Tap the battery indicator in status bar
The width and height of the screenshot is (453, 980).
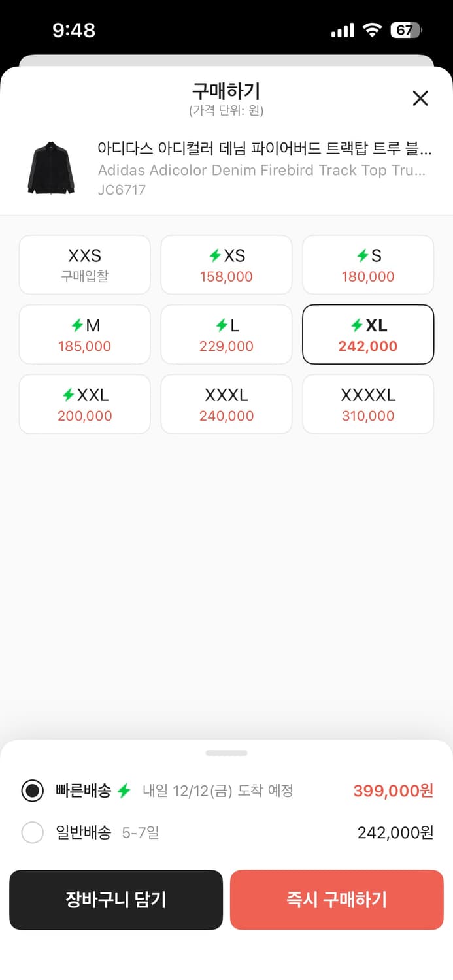click(x=406, y=30)
